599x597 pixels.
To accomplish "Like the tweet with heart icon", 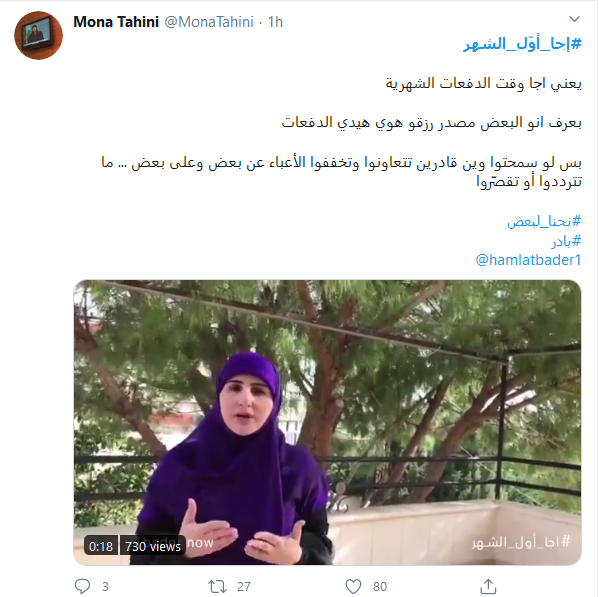I will tap(353, 586).
